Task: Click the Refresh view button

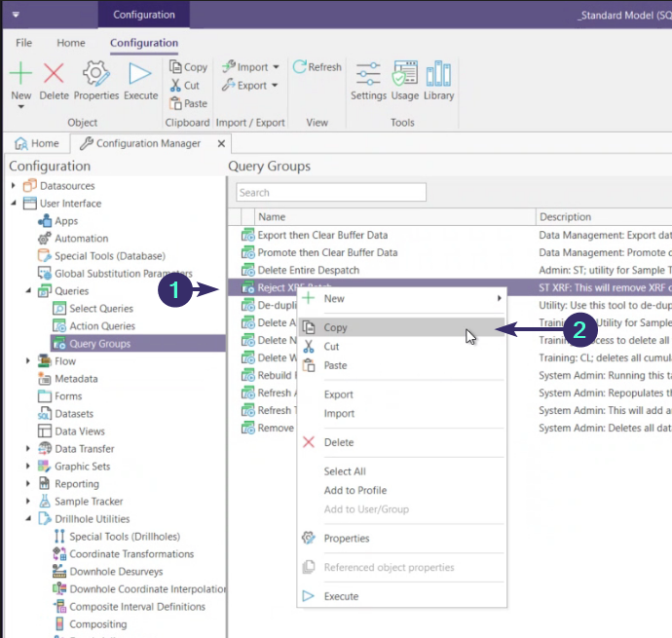Action: tap(318, 67)
